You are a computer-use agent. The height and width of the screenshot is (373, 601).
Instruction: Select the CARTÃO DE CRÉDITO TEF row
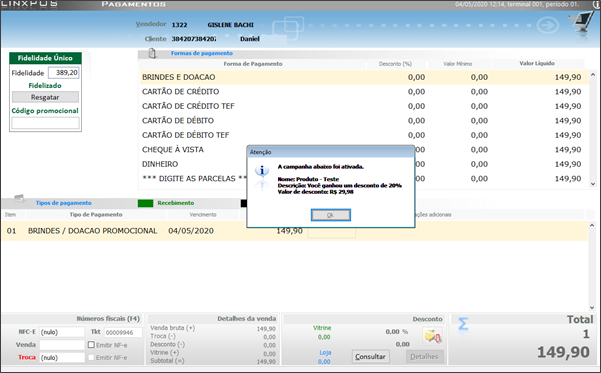pos(362,106)
